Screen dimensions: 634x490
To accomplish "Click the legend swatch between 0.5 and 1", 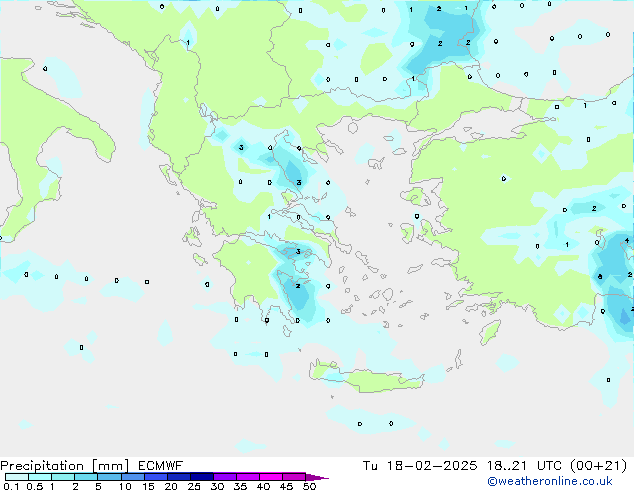I will coord(40,477).
